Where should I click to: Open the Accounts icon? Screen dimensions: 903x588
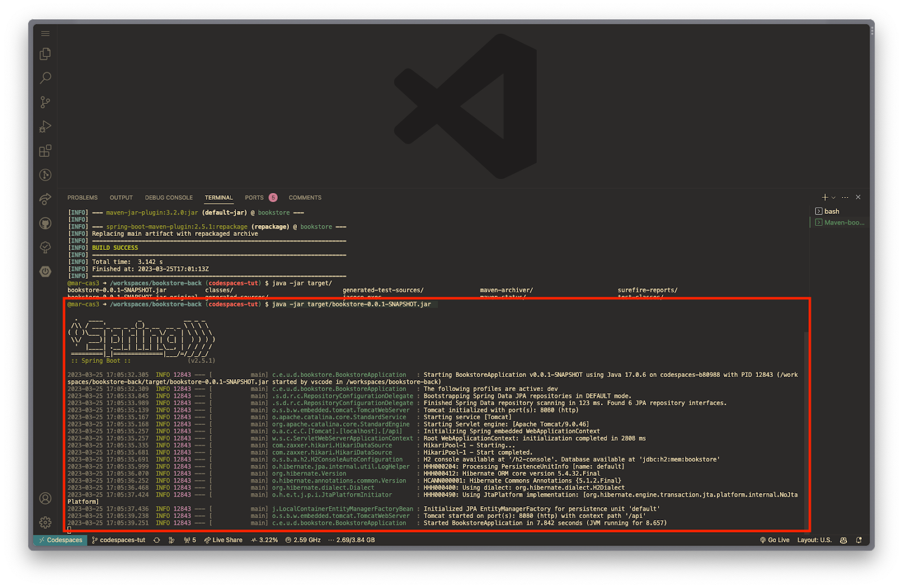click(x=45, y=498)
